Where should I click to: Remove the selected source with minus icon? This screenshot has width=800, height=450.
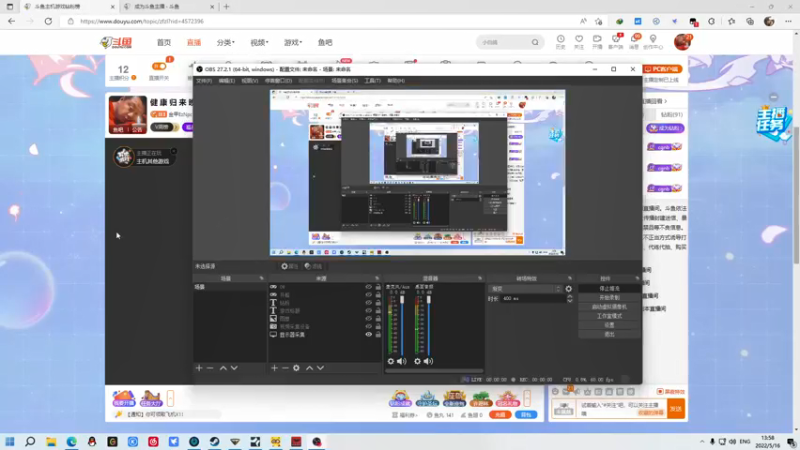point(285,368)
